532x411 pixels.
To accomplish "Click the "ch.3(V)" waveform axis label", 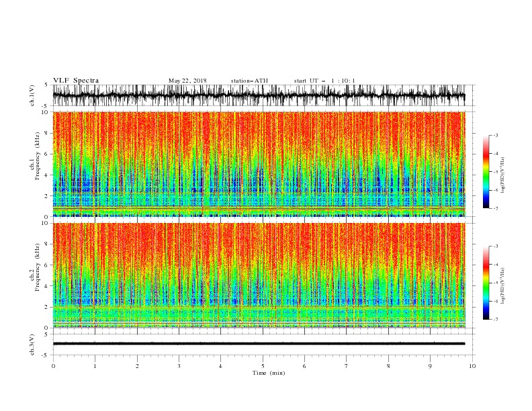I will tap(32, 345).
